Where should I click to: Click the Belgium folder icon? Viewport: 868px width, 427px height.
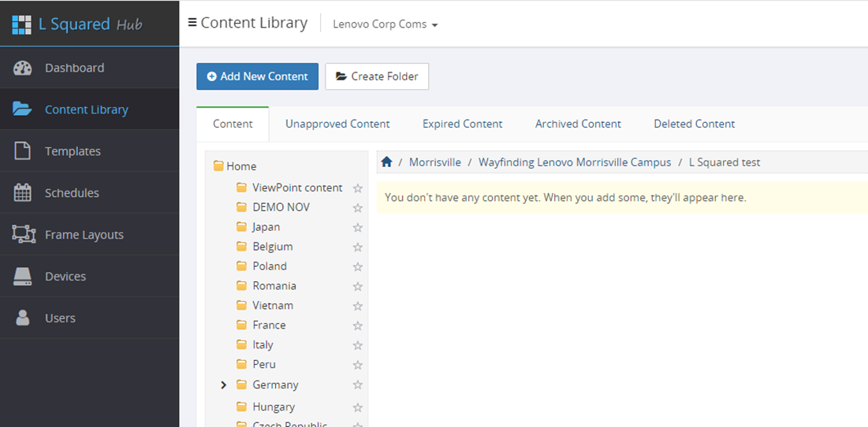tap(241, 247)
